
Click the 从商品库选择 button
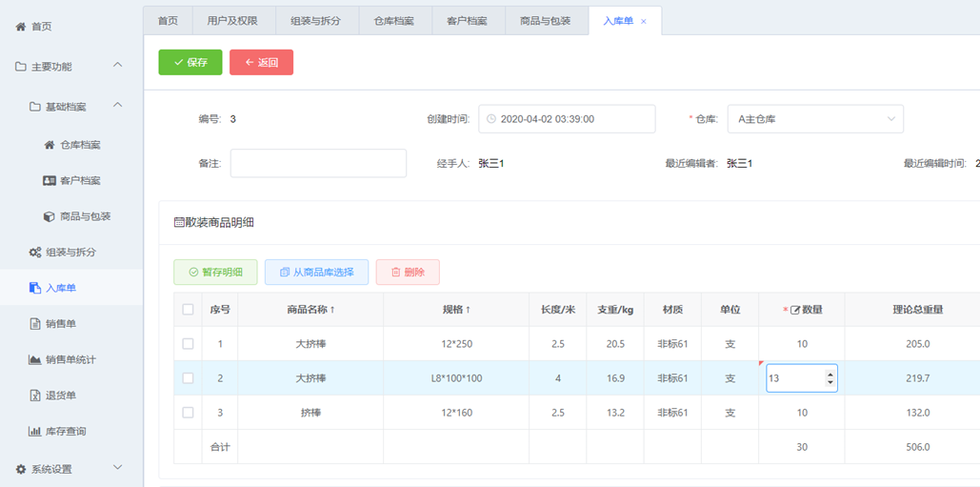point(317,272)
